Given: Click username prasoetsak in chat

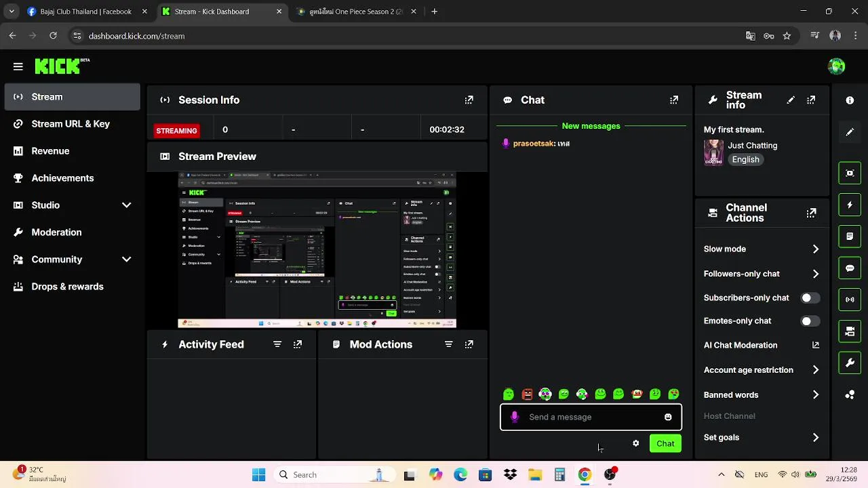Looking at the screenshot, I should (x=534, y=144).
